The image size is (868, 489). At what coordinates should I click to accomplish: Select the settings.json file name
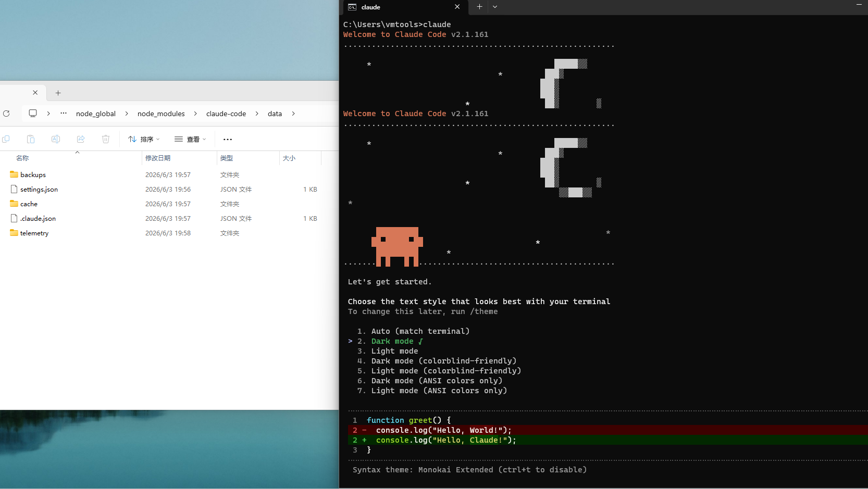[x=39, y=189]
